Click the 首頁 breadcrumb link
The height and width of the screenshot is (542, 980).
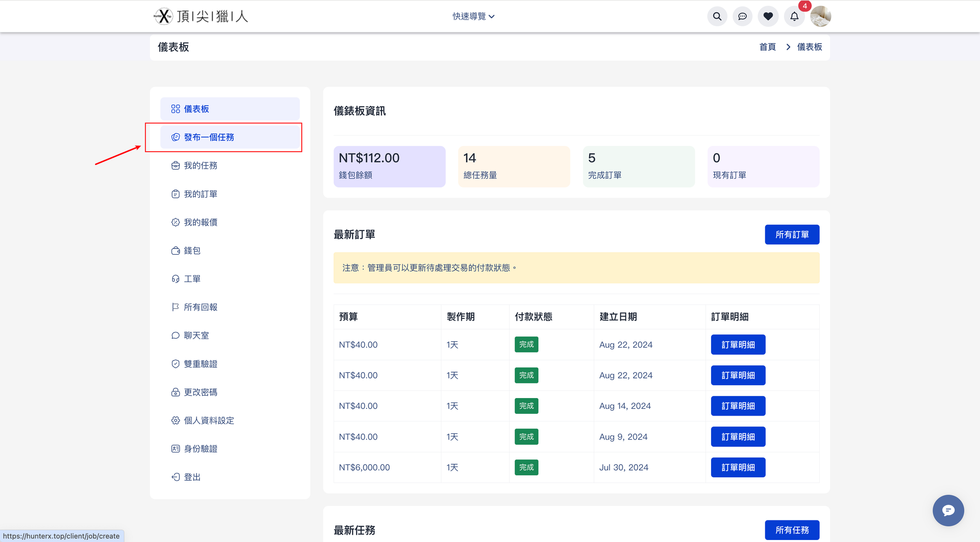767,47
